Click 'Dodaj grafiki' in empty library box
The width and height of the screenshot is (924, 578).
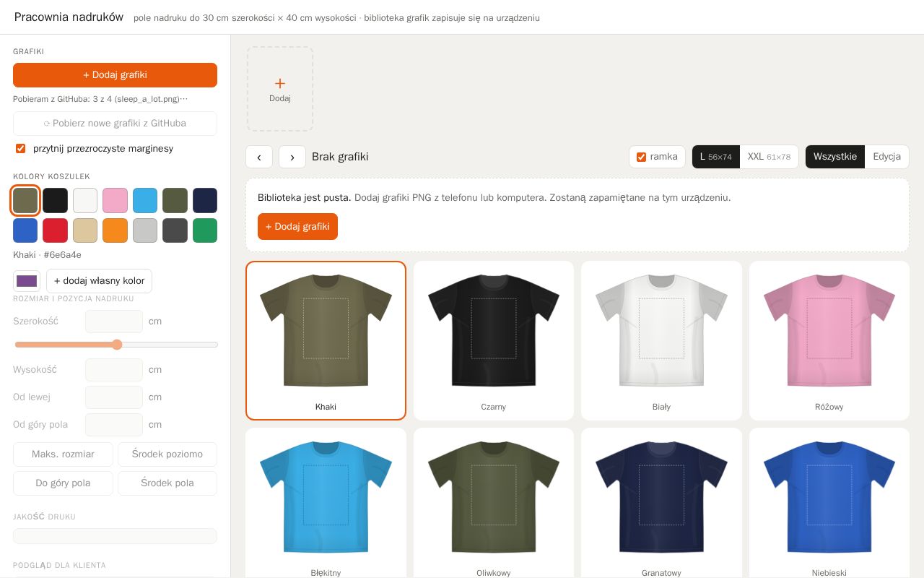pos(297,227)
